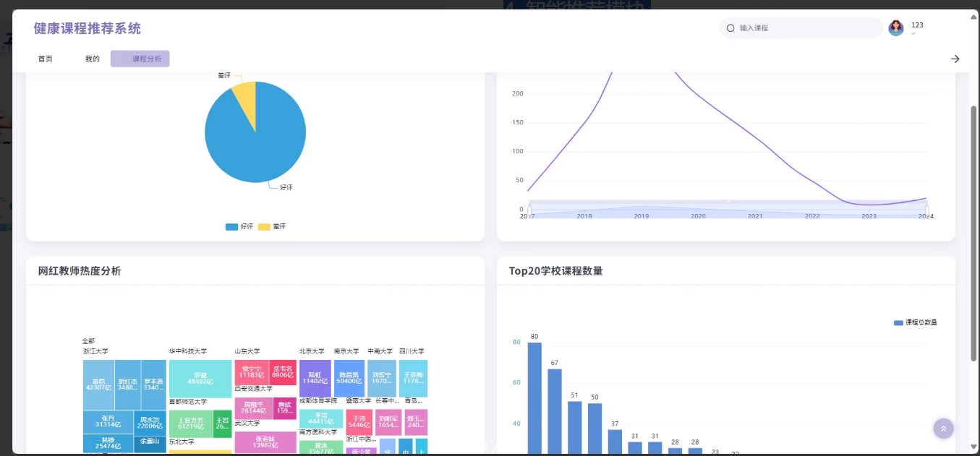This screenshot has height=456, width=980.
Task: Click the 罗健 48492亿 treemap block
Action: pos(200,378)
